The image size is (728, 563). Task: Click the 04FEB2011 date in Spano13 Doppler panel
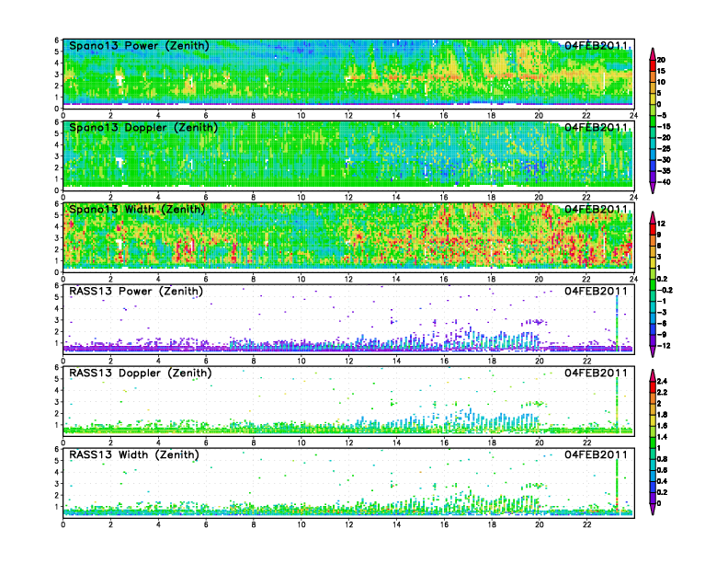click(x=596, y=128)
